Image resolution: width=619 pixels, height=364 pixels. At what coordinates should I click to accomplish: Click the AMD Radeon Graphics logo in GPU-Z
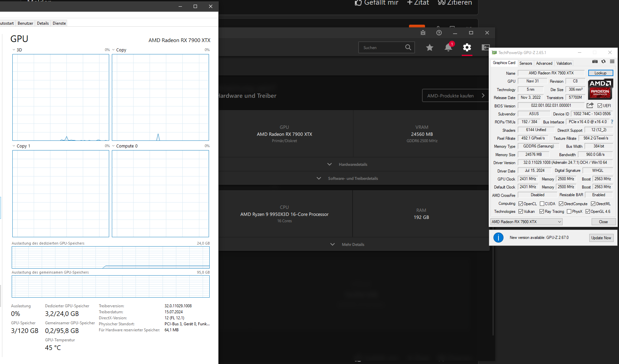point(600,89)
